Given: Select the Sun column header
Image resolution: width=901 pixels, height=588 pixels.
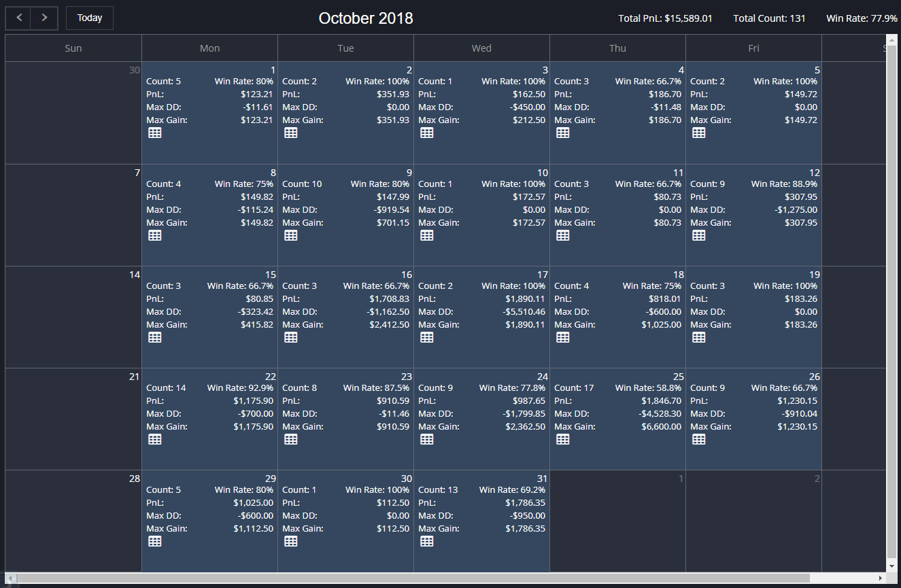Looking at the screenshot, I should coord(73,48).
